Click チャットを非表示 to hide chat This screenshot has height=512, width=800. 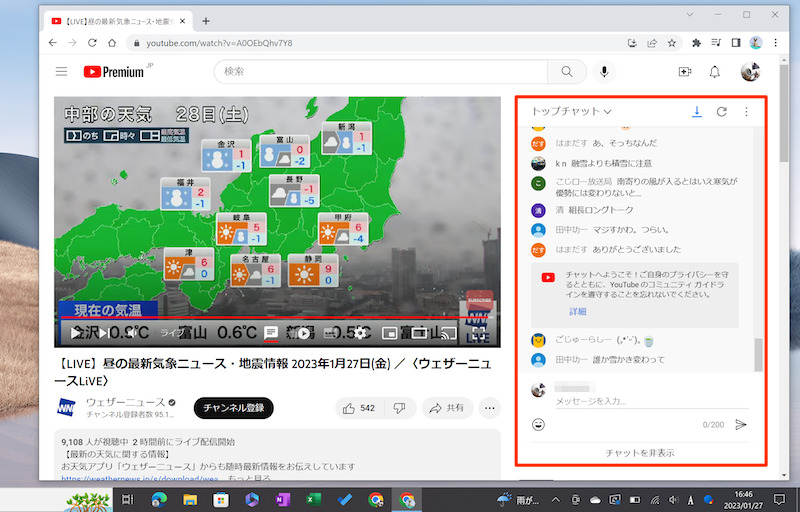coord(640,453)
